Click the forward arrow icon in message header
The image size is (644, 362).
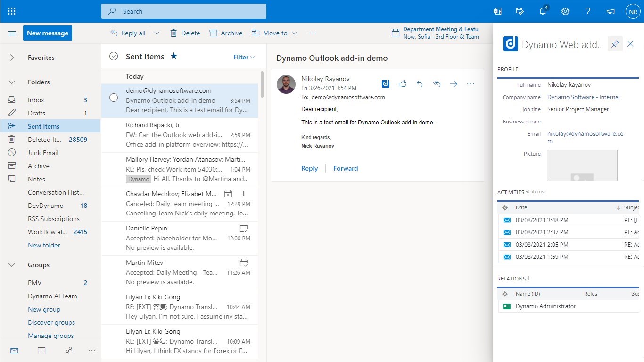[x=454, y=84]
